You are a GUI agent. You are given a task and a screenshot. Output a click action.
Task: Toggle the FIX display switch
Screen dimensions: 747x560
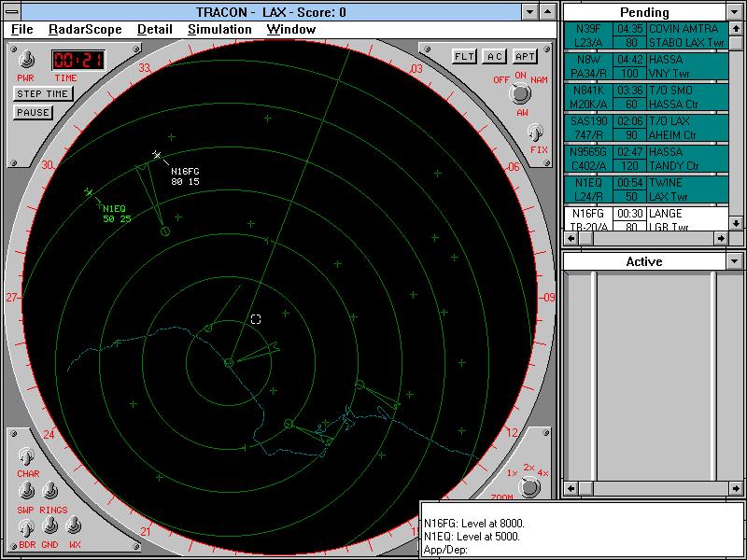click(x=536, y=133)
